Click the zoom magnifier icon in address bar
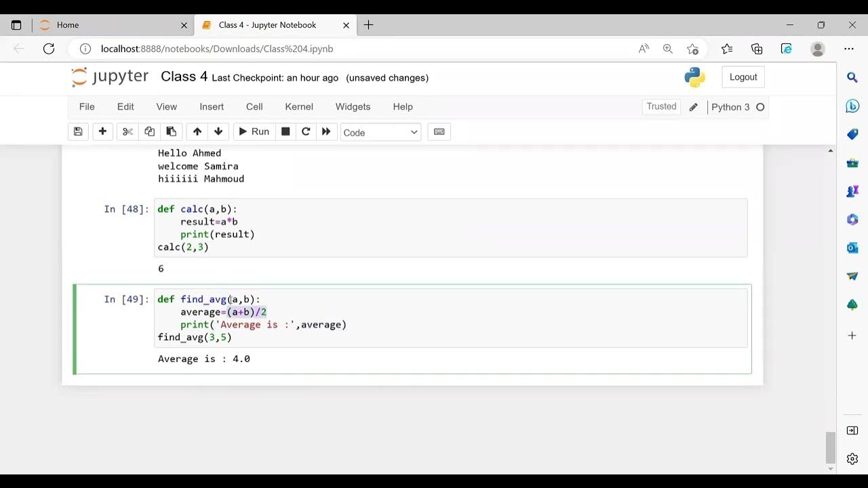This screenshot has height=488, width=868. pyautogui.click(x=668, y=49)
